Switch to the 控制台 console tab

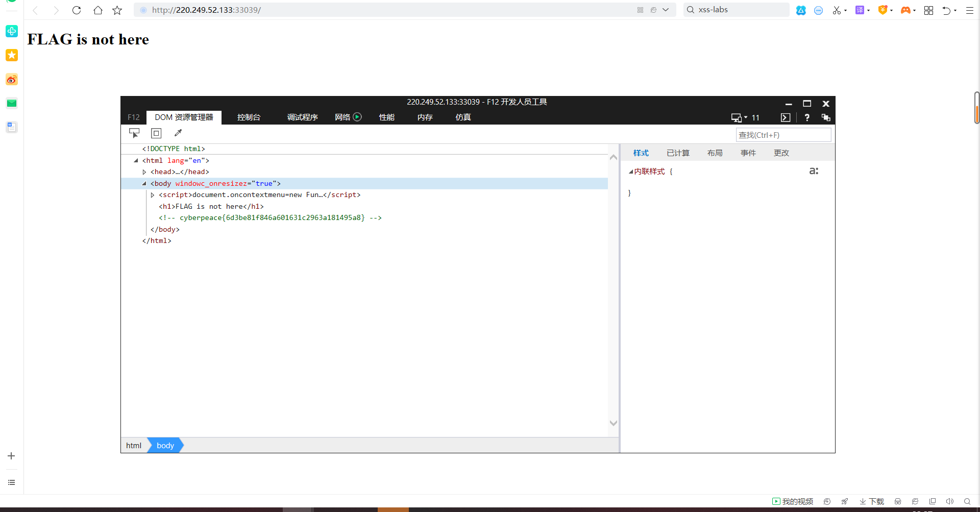coord(249,117)
